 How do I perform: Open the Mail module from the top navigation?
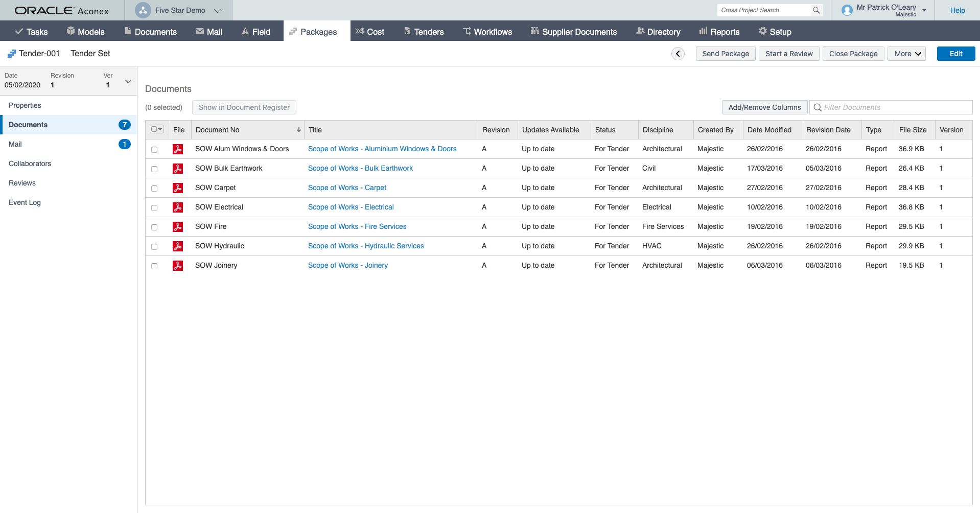[x=209, y=31]
